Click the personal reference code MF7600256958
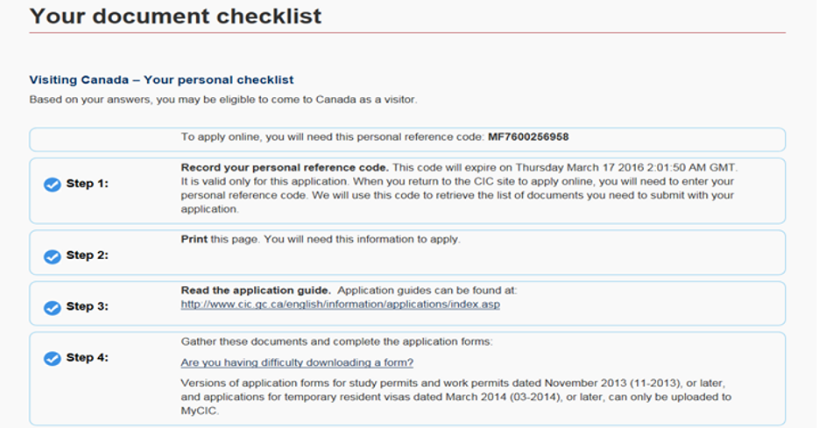817x428 pixels. [x=530, y=136]
